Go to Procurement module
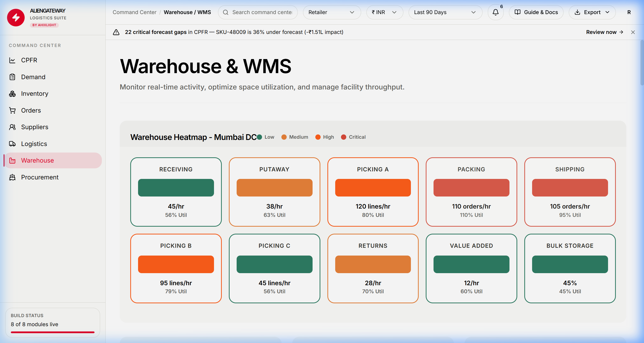Image resolution: width=644 pixels, height=343 pixels. (x=53, y=177)
